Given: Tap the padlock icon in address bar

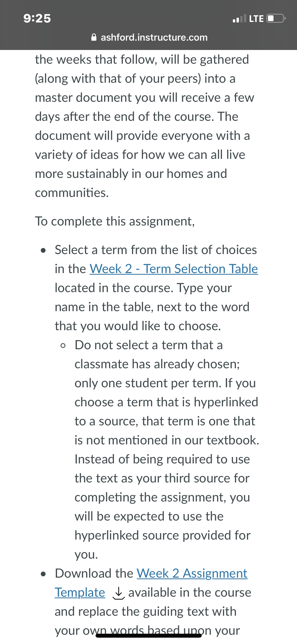Looking at the screenshot, I should pos(94,37).
